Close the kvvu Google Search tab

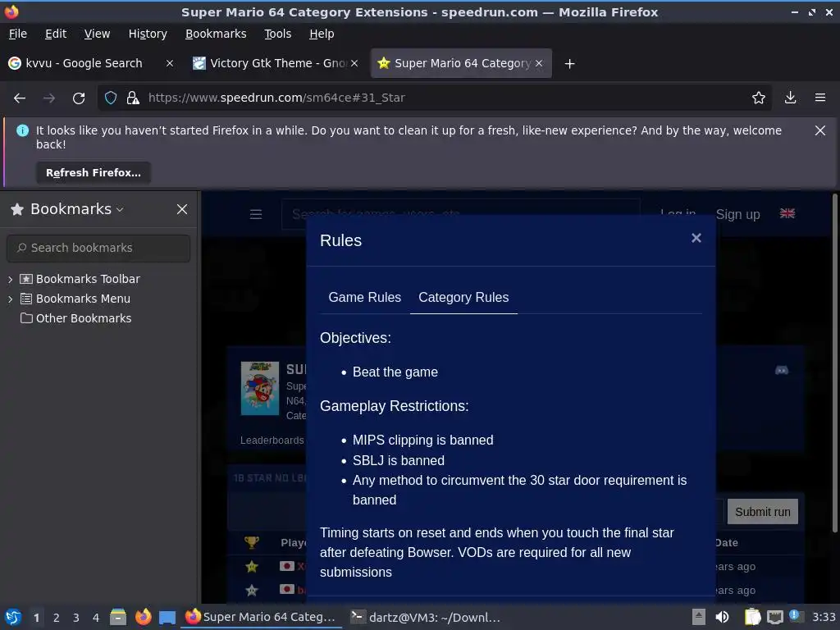coord(169,63)
